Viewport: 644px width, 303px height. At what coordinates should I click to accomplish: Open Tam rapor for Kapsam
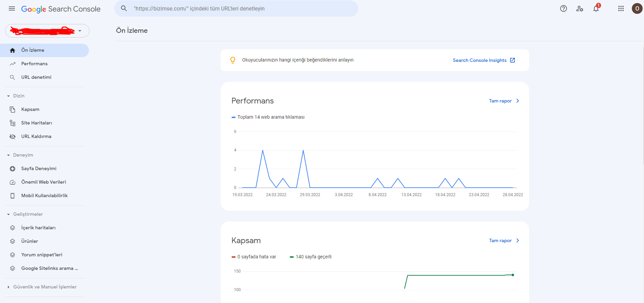pyautogui.click(x=500, y=240)
